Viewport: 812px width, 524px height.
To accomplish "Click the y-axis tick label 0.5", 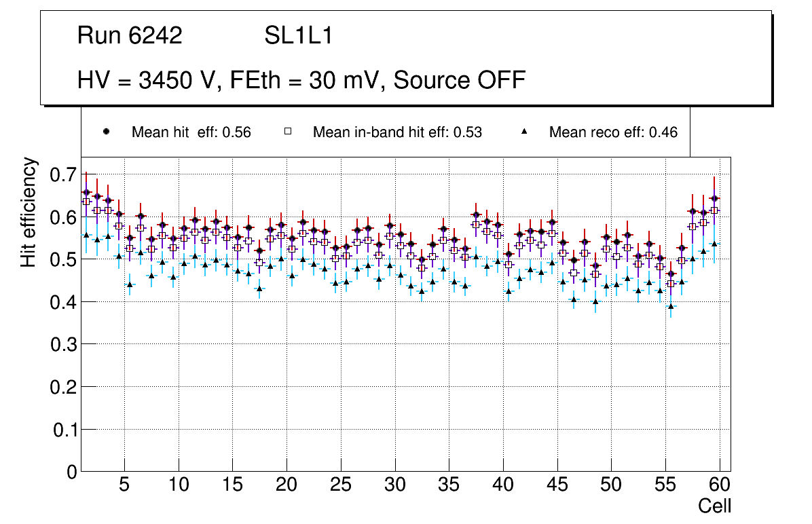I will click(x=63, y=260).
